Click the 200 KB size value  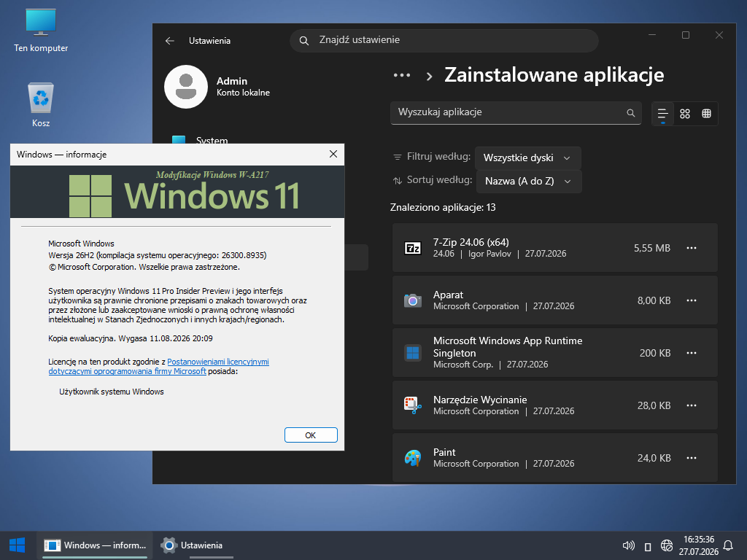point(654,353)
